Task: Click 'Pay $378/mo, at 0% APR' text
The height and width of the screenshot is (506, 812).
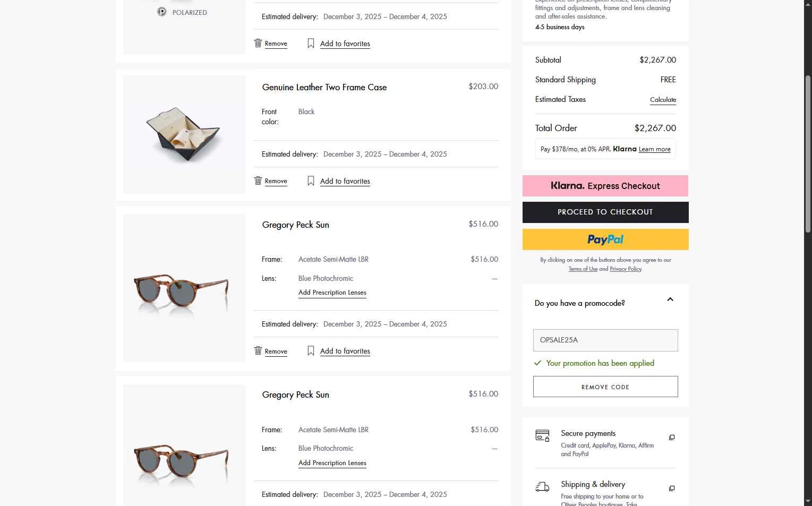Action: pyautogui.click(x=576, y=149)
